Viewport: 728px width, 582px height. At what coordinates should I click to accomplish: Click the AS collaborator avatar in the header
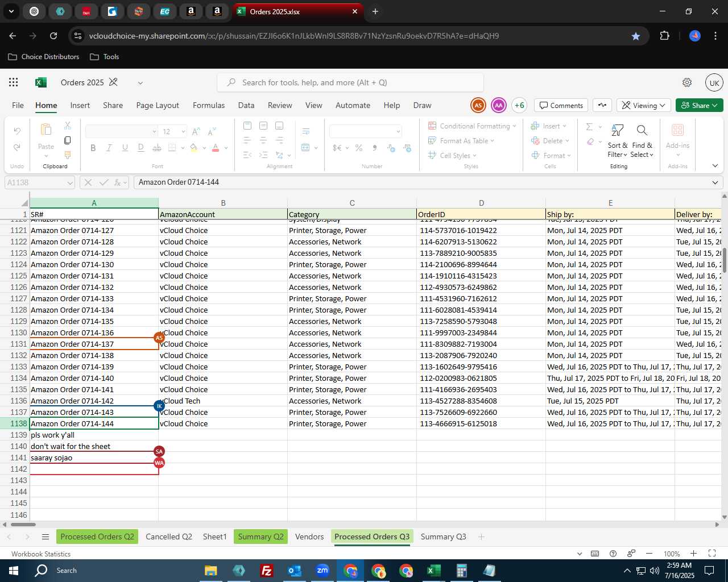pyautogui.click(x=478, y=105)
